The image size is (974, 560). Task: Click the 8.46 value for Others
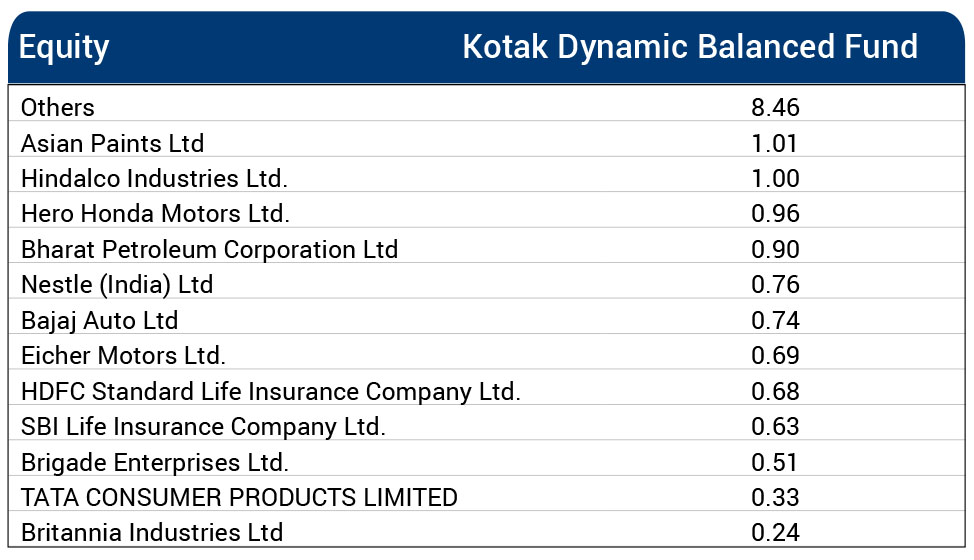pos(775,107)
